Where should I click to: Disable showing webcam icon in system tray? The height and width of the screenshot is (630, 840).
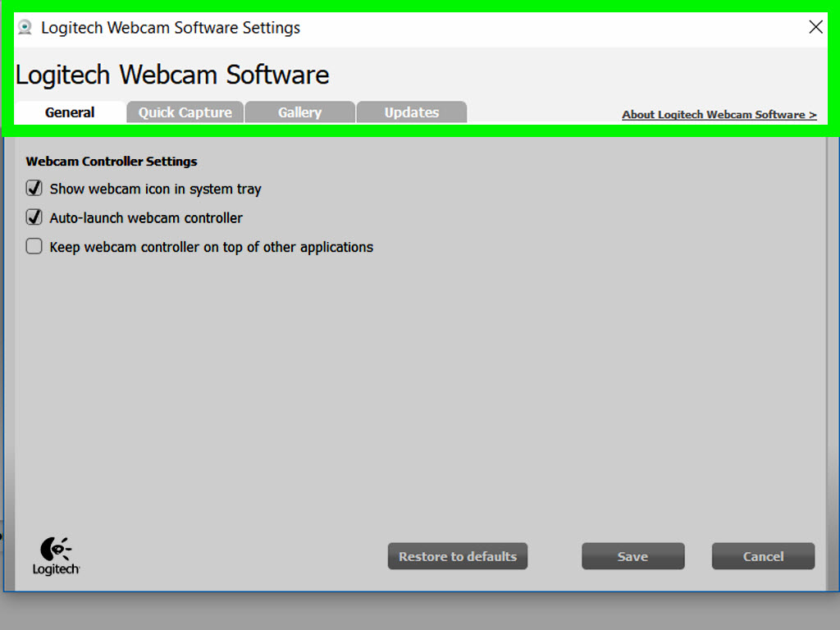[x=34, y=188]
